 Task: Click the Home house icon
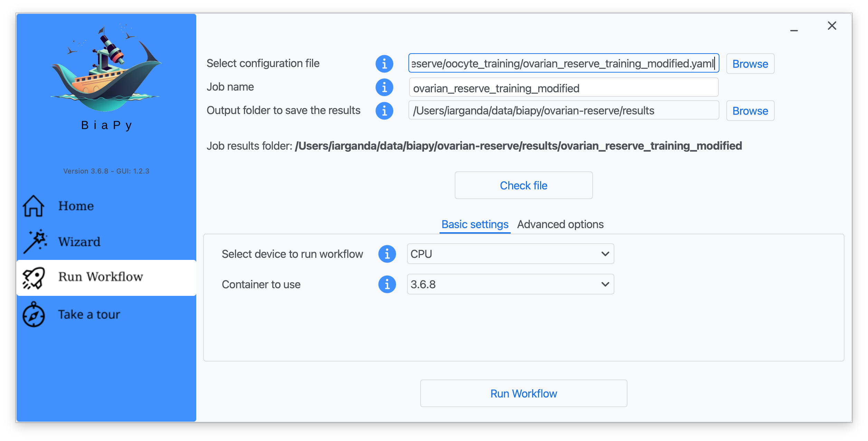click(x=34, y=206)
